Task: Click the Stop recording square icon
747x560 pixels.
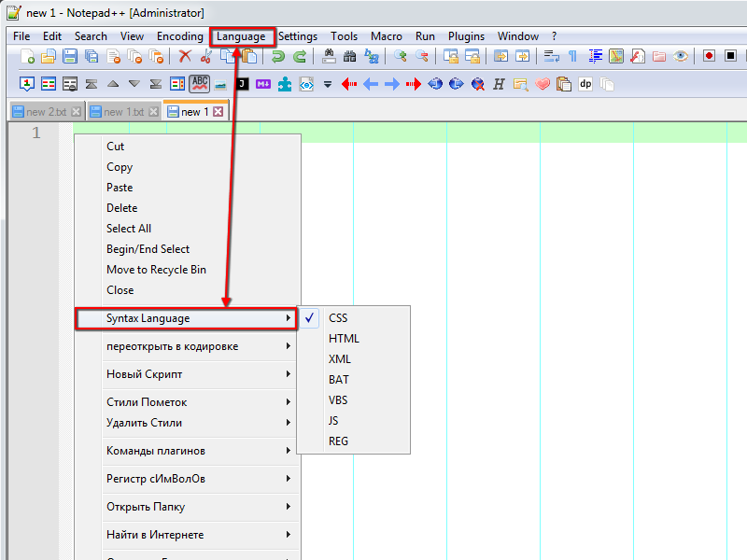Action: [730, 56]
